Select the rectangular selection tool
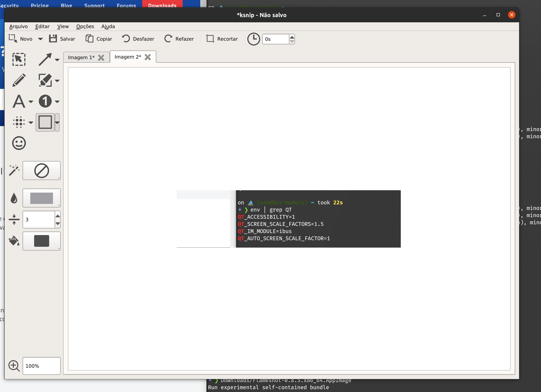This screenshot has height=392, width=541. [19, 59]
